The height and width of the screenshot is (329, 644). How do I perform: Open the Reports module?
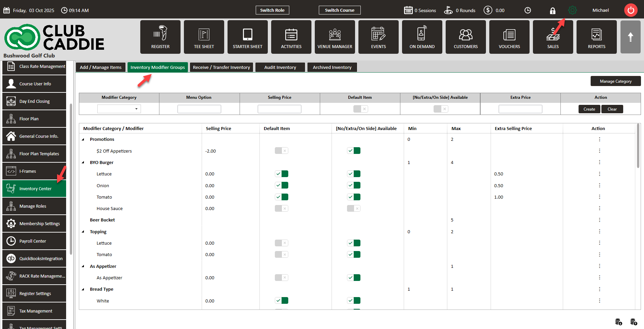tap(596, 37)
